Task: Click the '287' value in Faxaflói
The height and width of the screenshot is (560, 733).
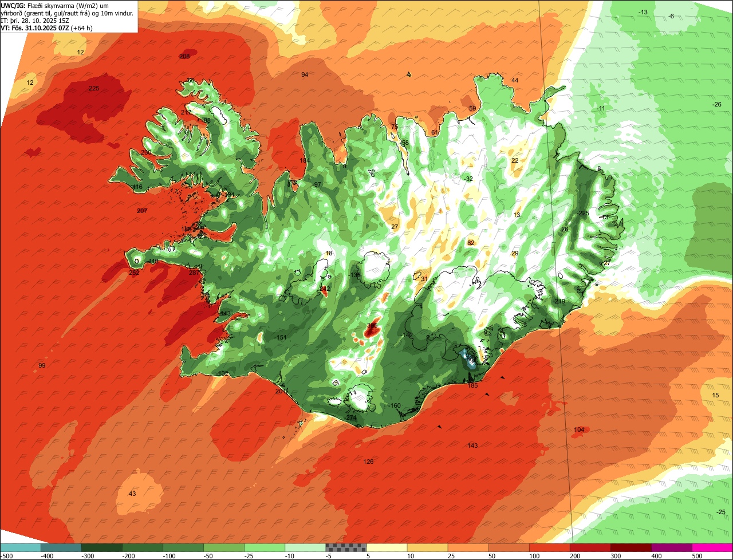Action: (194, 273)
